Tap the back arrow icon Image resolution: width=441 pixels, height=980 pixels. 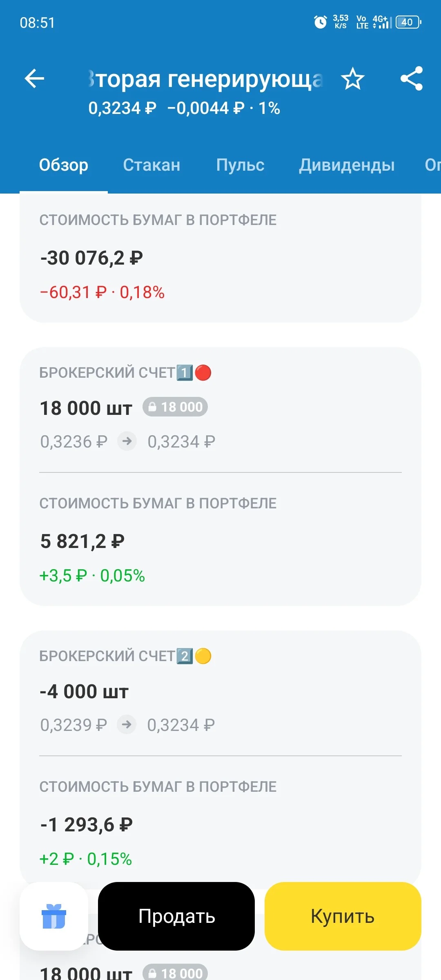[34, 79]
